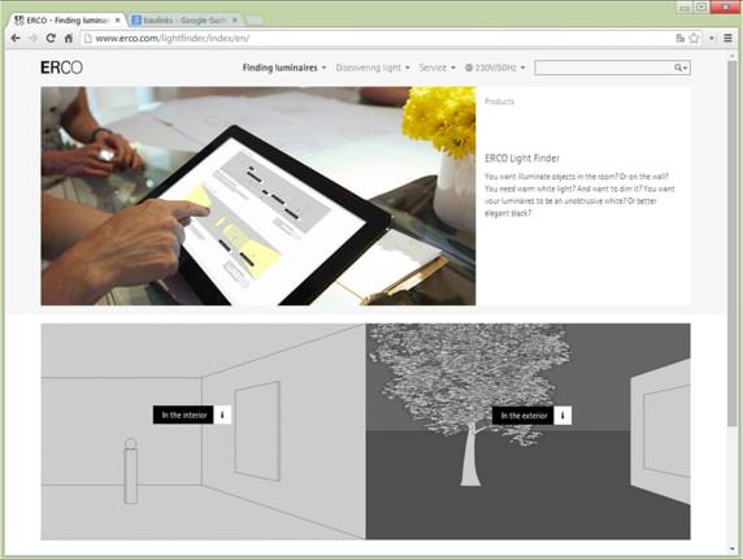Click the ERCO Light Finder heading
The image size is (743, 560).
522,159
